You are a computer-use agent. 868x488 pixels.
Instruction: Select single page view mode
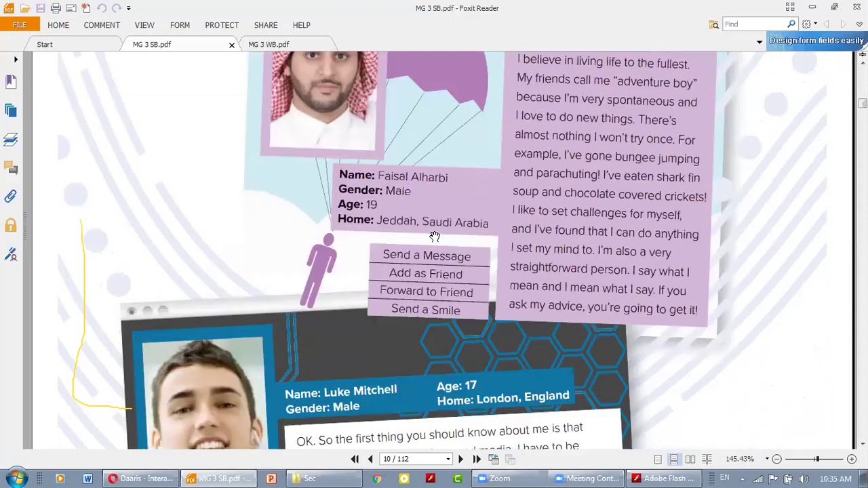(x=658, y=459)
